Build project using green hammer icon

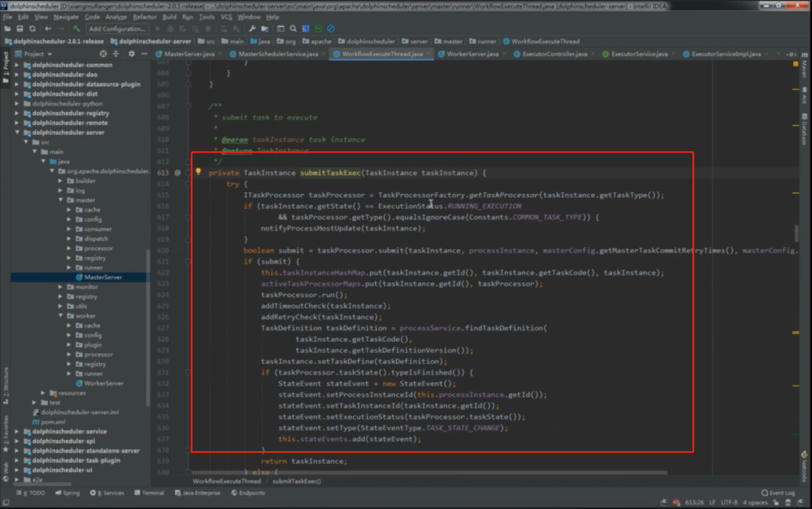point(76,29)
